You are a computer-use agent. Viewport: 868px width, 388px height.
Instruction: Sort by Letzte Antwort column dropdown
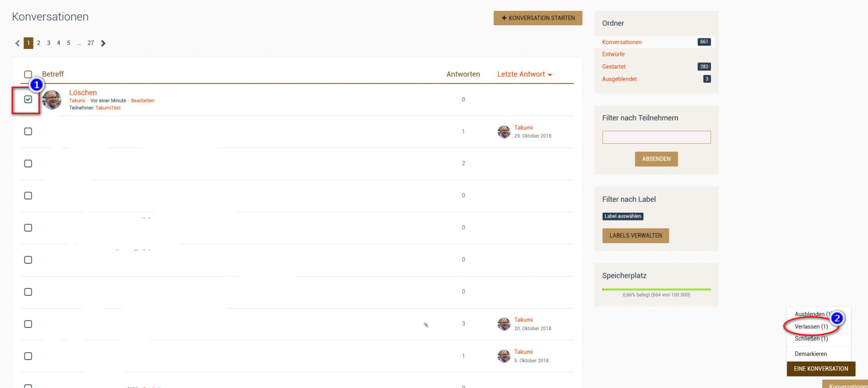(524, 75)
